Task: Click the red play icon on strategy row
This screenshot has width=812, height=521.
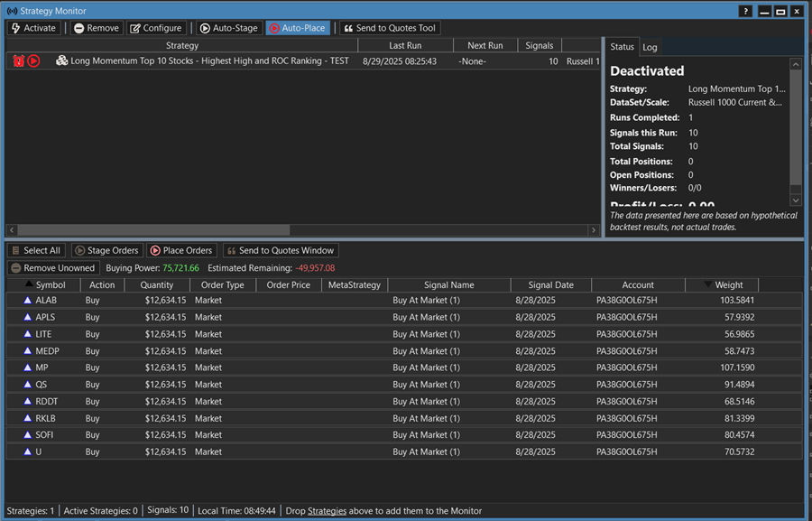Action: 33,61
